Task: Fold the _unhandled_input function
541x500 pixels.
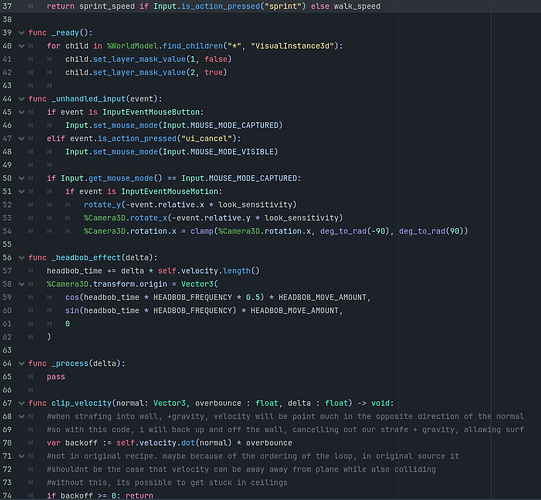Action: pyautogui.click(x=21, y=99)
